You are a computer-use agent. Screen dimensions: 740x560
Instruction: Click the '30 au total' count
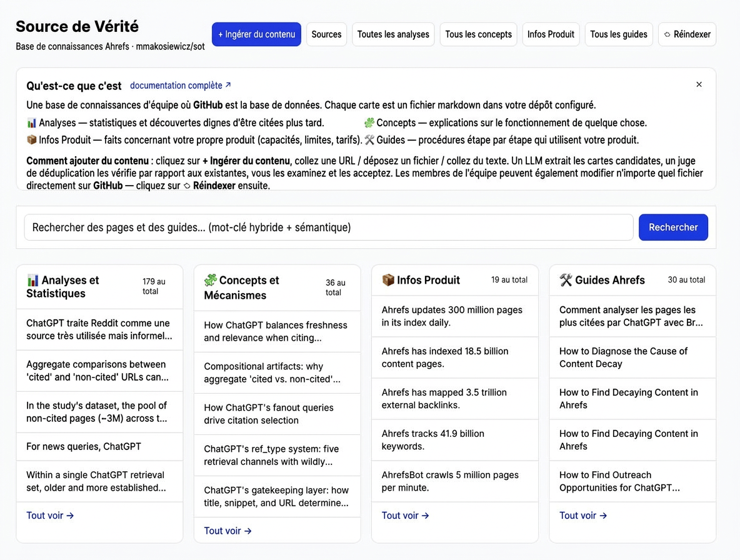pos(687,280)
